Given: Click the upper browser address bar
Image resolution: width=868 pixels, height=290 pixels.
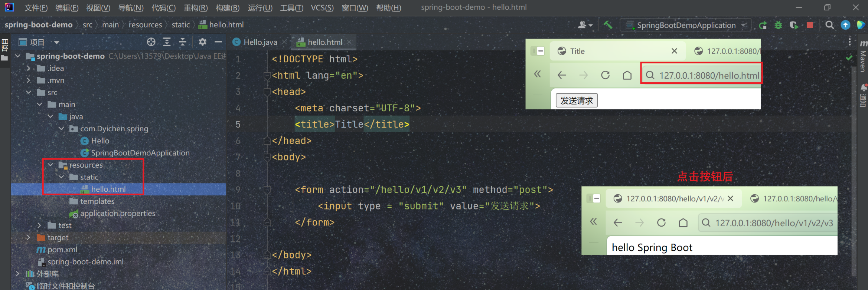Looking at the screenshot, I should click(701, 75).
